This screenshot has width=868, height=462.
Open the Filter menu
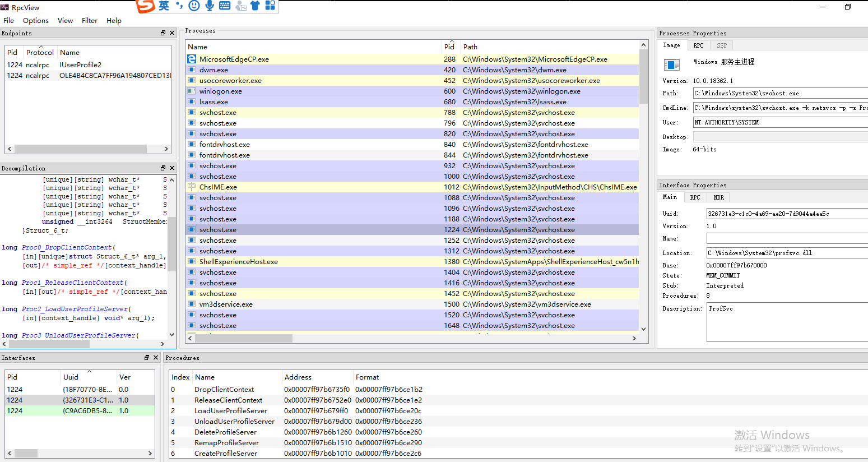point(90,20)
